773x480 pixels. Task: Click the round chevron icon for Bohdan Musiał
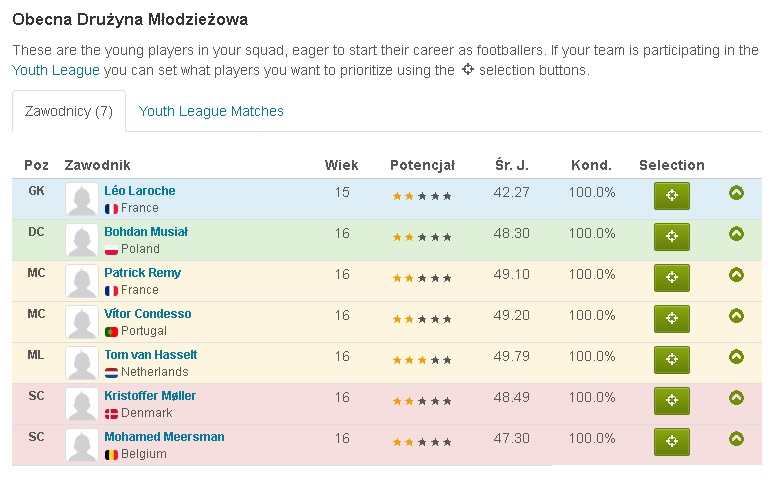737,234
